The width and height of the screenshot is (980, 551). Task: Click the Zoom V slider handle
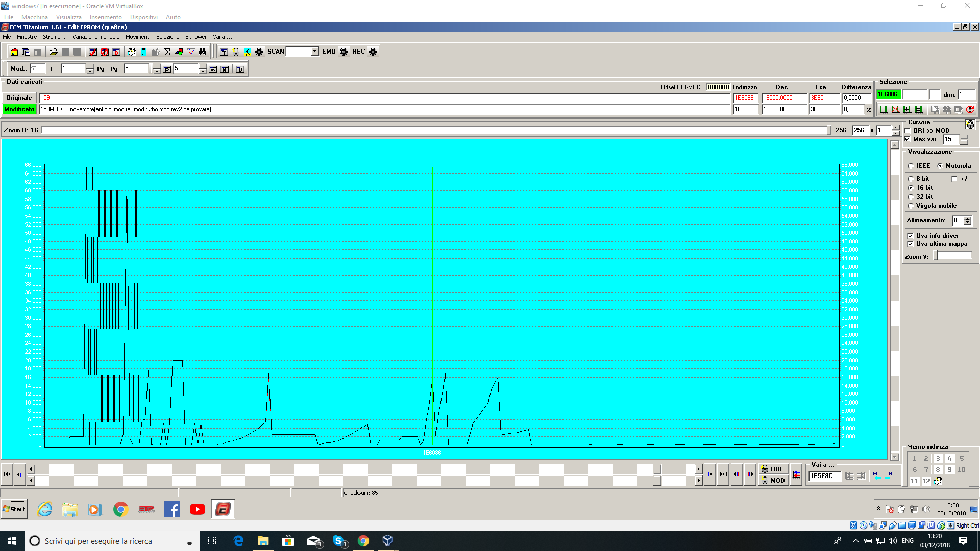tap(936, 256)
